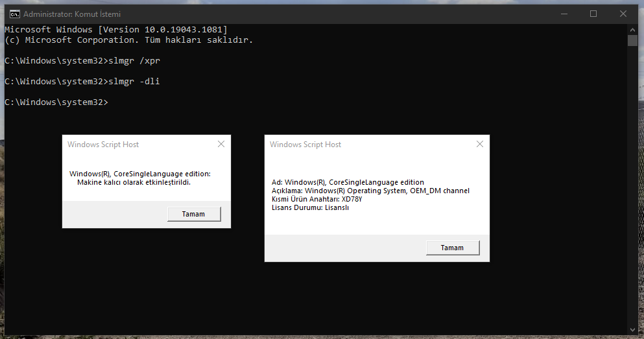Maximize the Komut İstemi window

(x=593, y=14)
